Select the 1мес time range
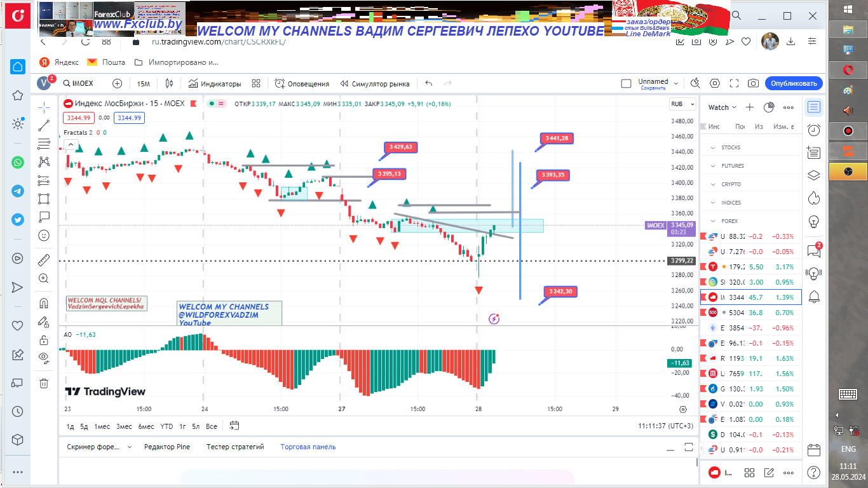The image size is (868, 488). point(102,426)
